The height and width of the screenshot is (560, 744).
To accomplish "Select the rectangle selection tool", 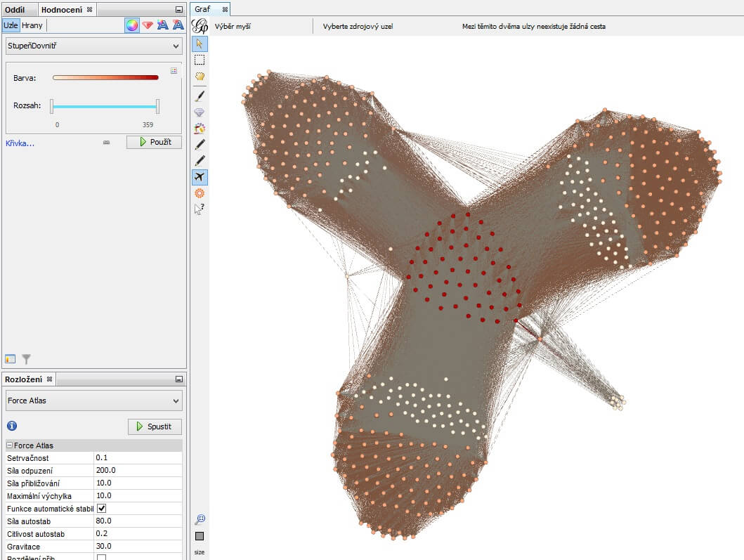I will point(200,60).
